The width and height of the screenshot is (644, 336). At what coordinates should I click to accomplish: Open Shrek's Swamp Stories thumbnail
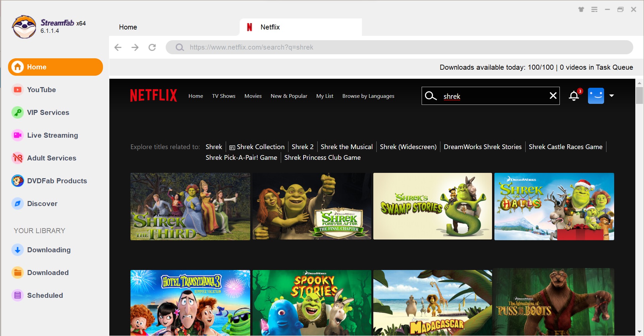tap(433, 206)
